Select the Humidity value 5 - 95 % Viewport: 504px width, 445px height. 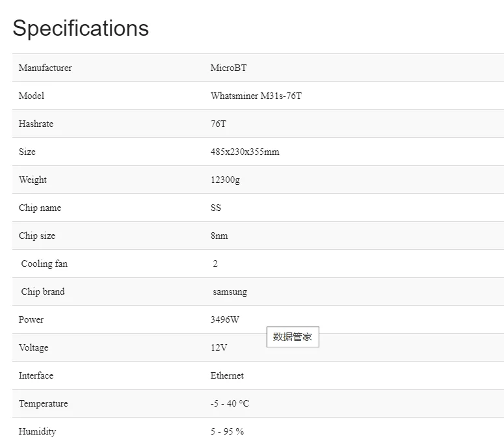coord(227,431)
